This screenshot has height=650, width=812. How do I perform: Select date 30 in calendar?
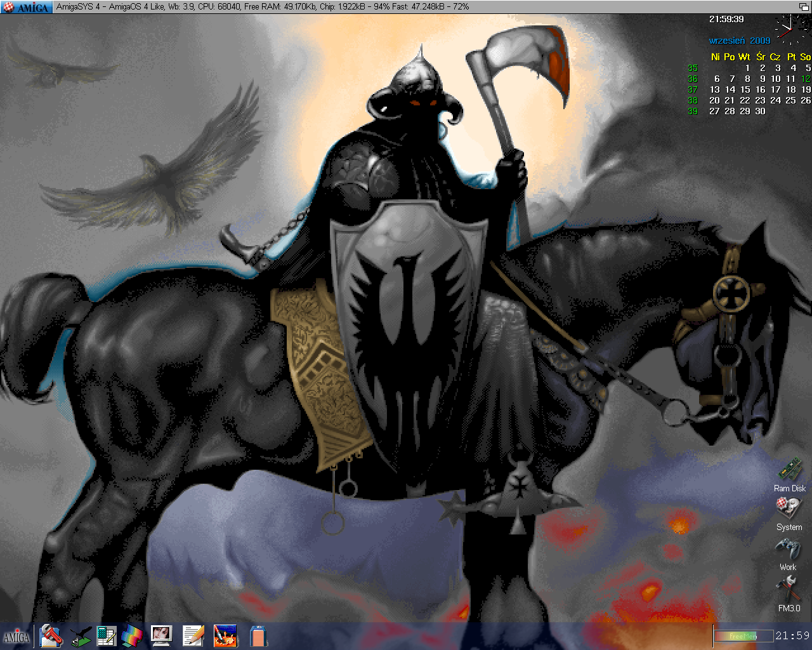point(760,111)
